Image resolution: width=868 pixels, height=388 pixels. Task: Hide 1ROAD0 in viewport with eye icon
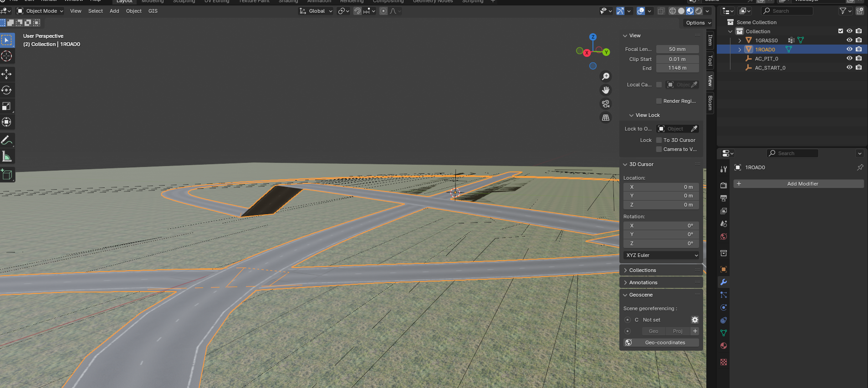[849, 49]
